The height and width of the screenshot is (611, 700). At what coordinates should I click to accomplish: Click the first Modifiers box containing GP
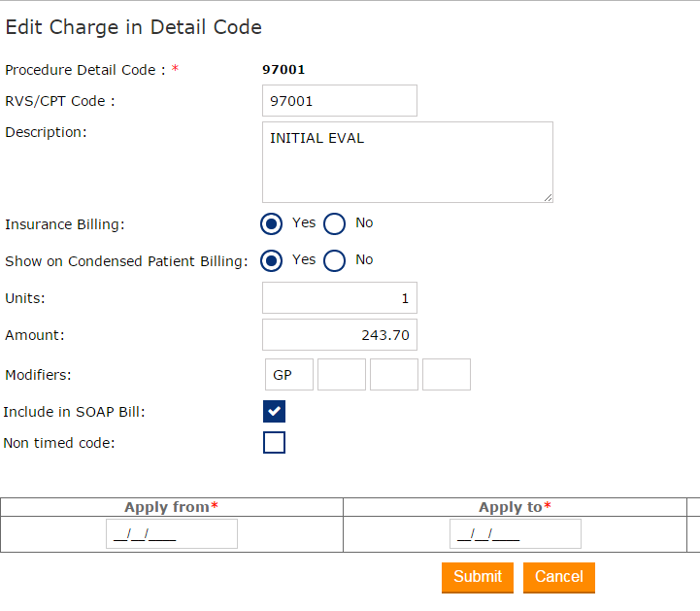(289, 374)
